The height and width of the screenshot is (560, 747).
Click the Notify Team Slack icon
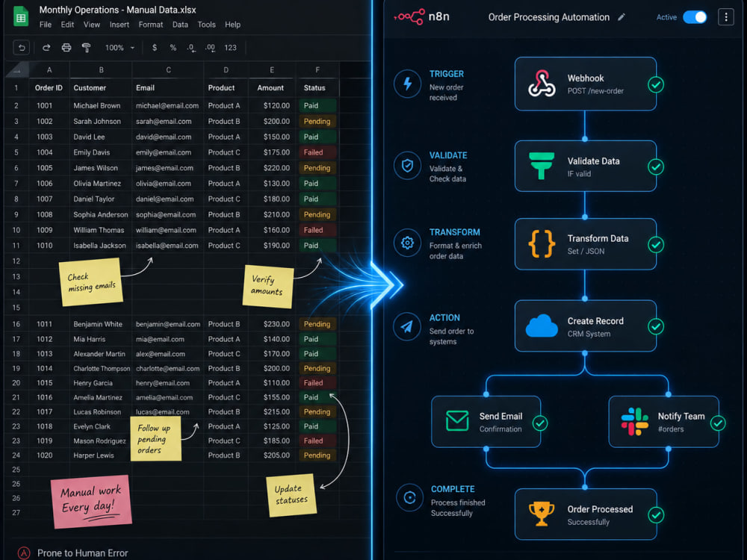pyautogui.click(x=635, y=421)
